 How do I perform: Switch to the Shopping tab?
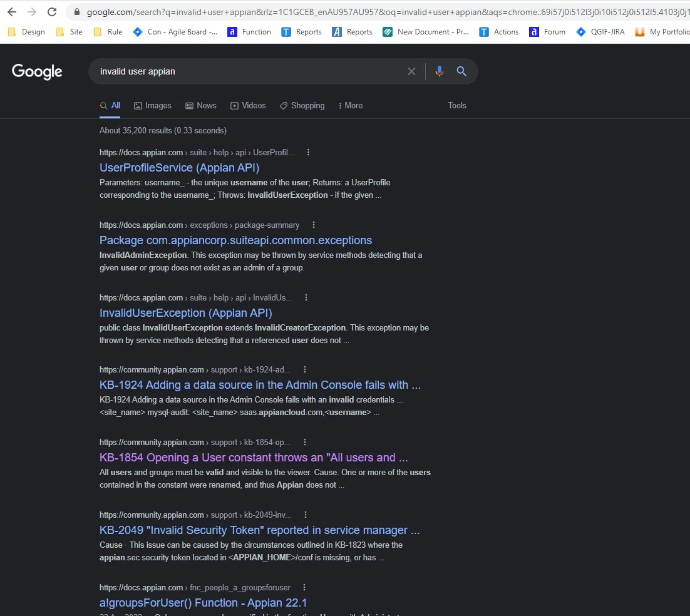pos(302,106)
